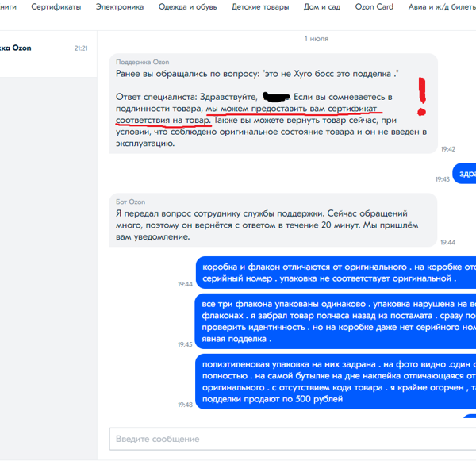Viewport: 476px width, 476px height.
Task: Click the 21:21 timestamp in chat list
Action: click(x=81, y=48)
